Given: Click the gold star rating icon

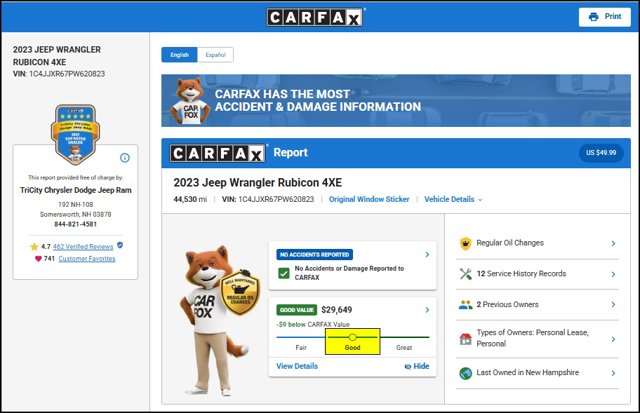Looking at the screenshot, I should tap(34, 246).
